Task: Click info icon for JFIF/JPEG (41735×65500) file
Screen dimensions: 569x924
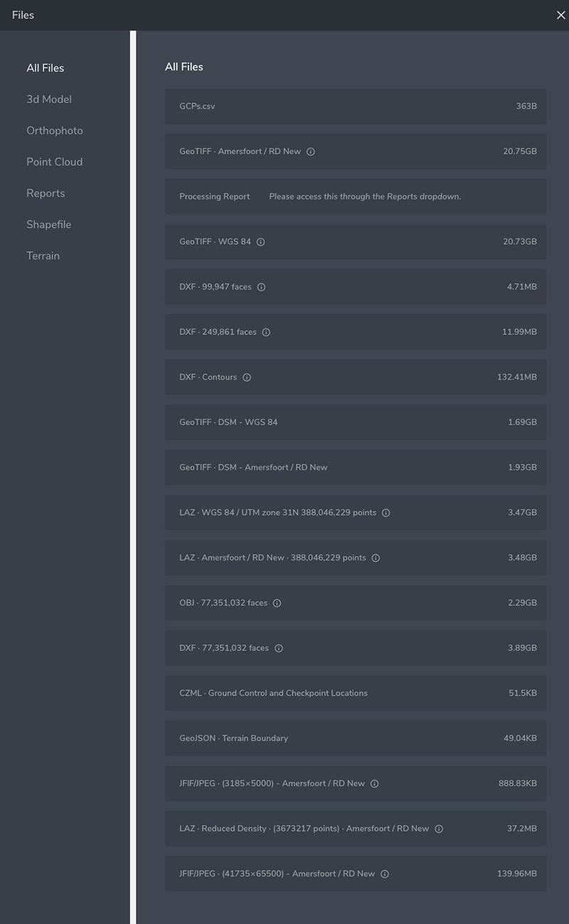Action: [x=385, y=874]
